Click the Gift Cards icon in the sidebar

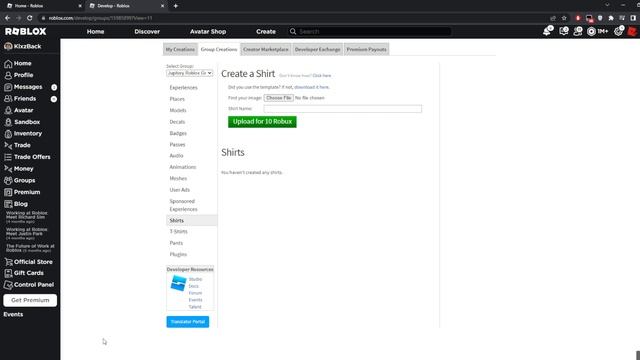[8, 273]
